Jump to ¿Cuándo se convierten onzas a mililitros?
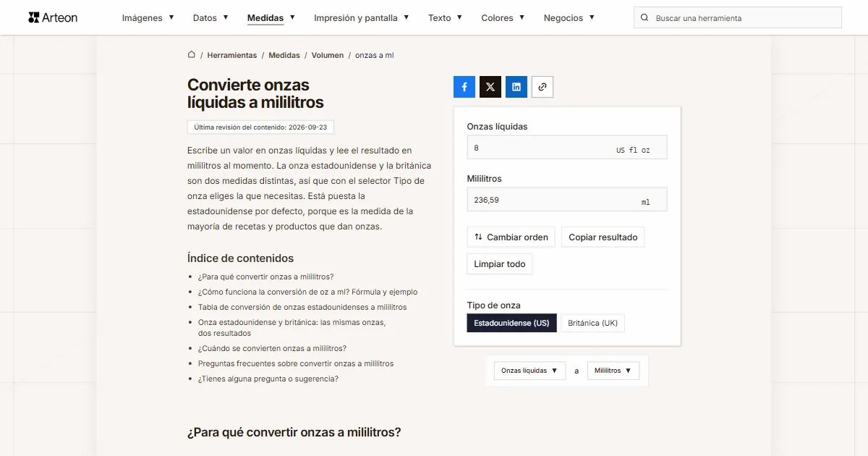Screen dimensions: 868x456 272,348
